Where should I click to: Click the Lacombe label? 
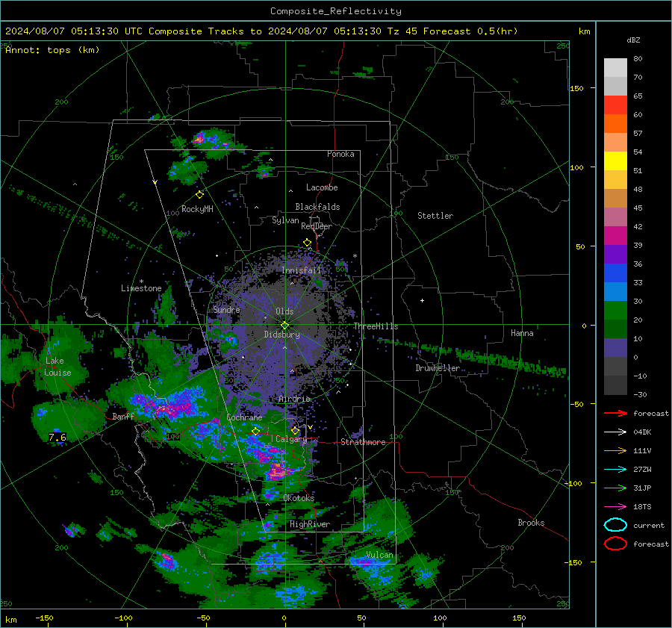[322, 187]
